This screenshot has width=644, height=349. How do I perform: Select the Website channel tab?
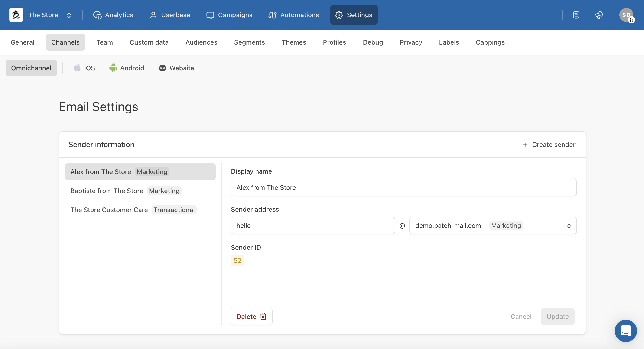pos(176,68)
